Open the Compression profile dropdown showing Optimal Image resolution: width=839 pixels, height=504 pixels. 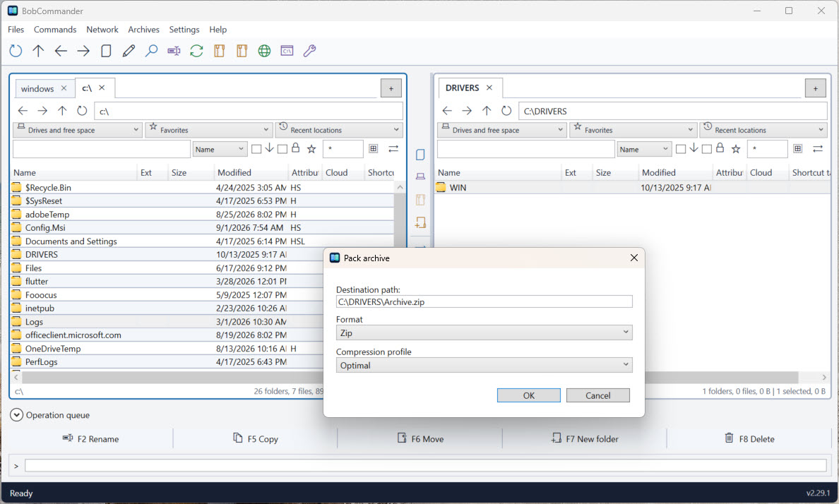click(484, 366)
